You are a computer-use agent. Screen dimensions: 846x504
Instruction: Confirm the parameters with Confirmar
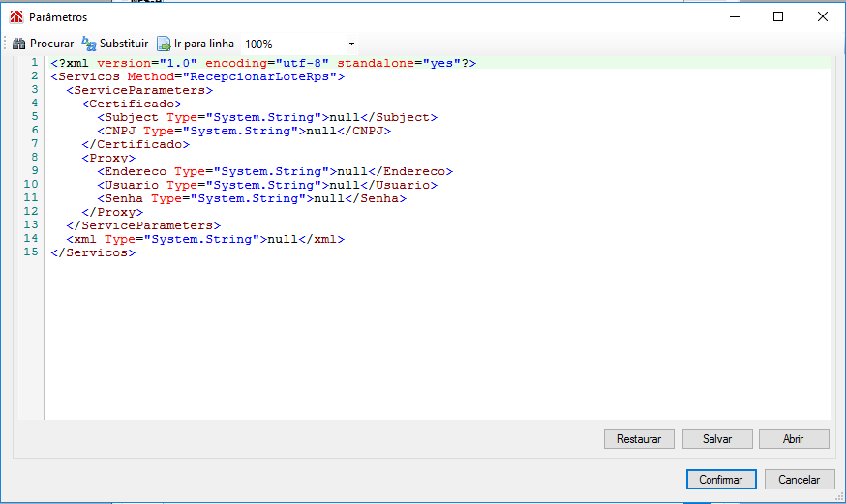721,479
